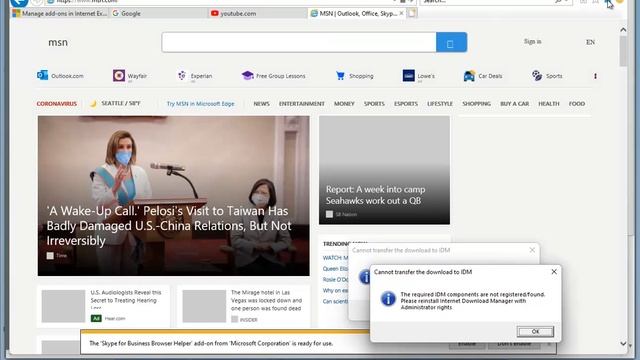Click OK in the IDM error dialog
640x360 pixels.
(x=535, y=331)
